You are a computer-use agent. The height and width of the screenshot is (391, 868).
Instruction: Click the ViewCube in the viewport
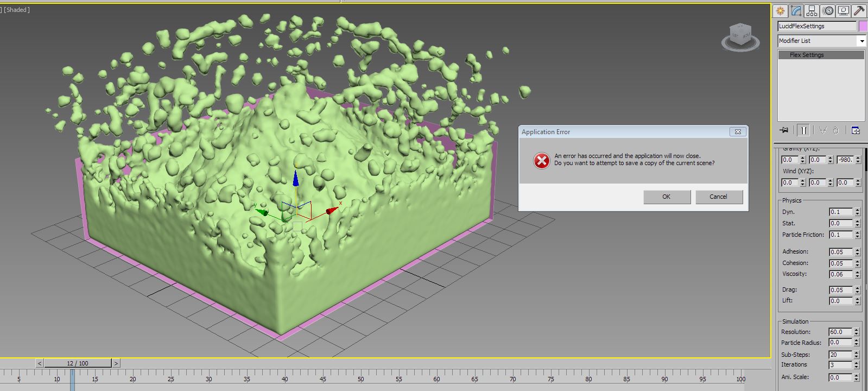pos(740,36)
